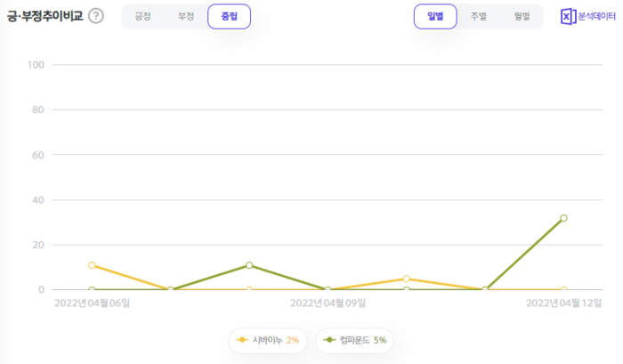Select the 일별 daily view
623x364 pixels.
click(435, 16)
